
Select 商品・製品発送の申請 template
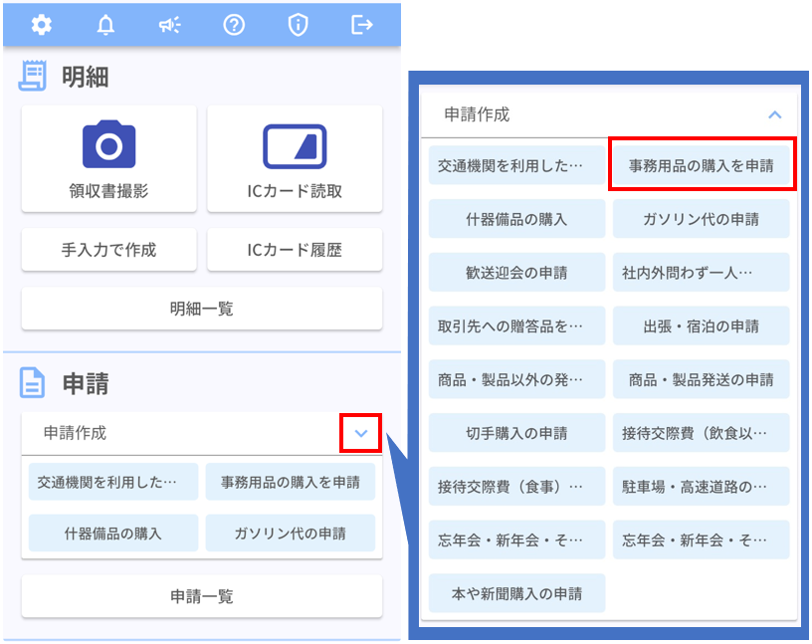click(701, 379)
